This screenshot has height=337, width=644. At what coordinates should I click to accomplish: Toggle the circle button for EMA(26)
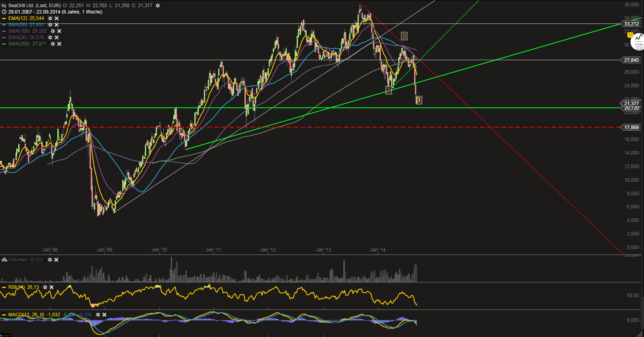click(x=50, y=37)
